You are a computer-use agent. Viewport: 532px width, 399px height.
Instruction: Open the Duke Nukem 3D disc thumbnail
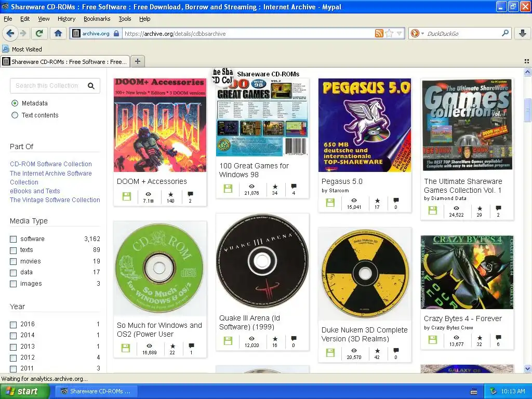coord(365,274)
